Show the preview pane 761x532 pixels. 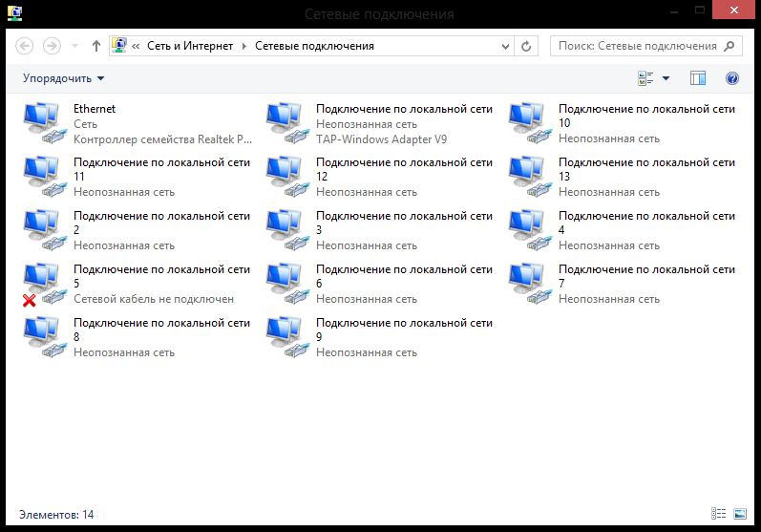[x=697, y=78]
